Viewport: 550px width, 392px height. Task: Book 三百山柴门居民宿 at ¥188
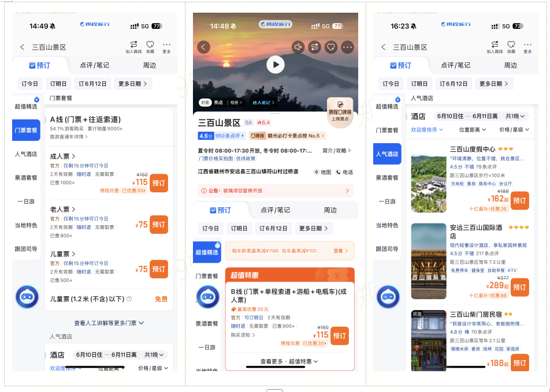point(520,363)
